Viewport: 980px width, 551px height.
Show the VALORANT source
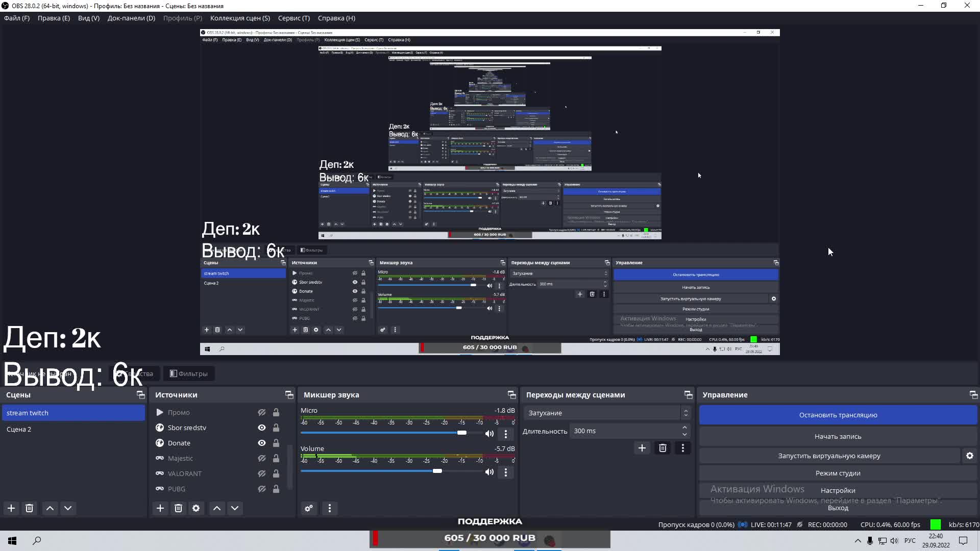tap(262, 473)
